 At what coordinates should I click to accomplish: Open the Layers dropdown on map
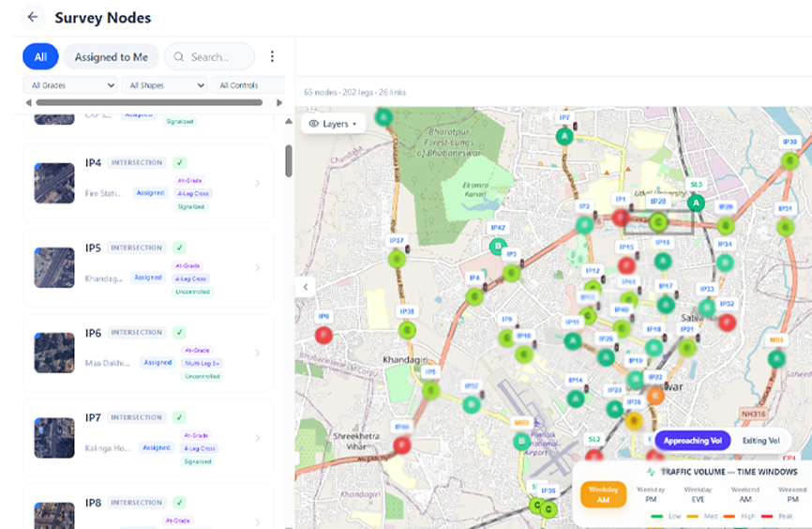[333, 124]
